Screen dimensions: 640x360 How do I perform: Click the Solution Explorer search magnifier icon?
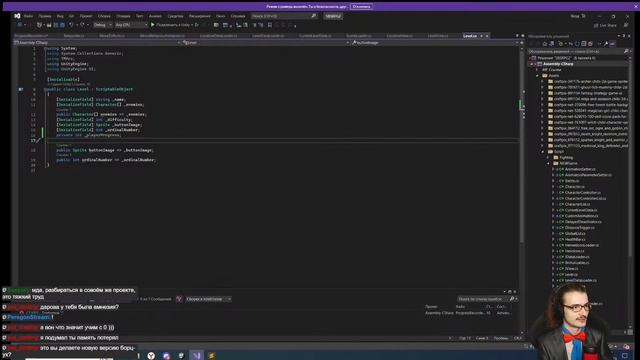(626, 51)
